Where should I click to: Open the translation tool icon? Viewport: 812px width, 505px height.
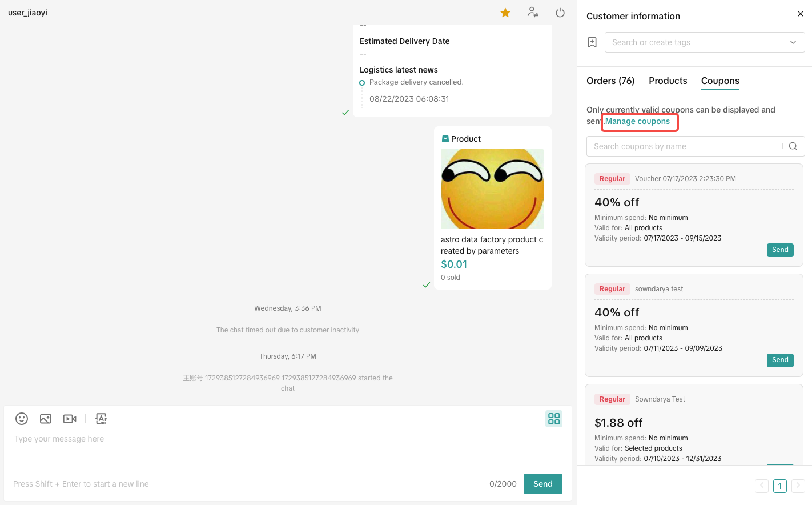pos(101,419)
